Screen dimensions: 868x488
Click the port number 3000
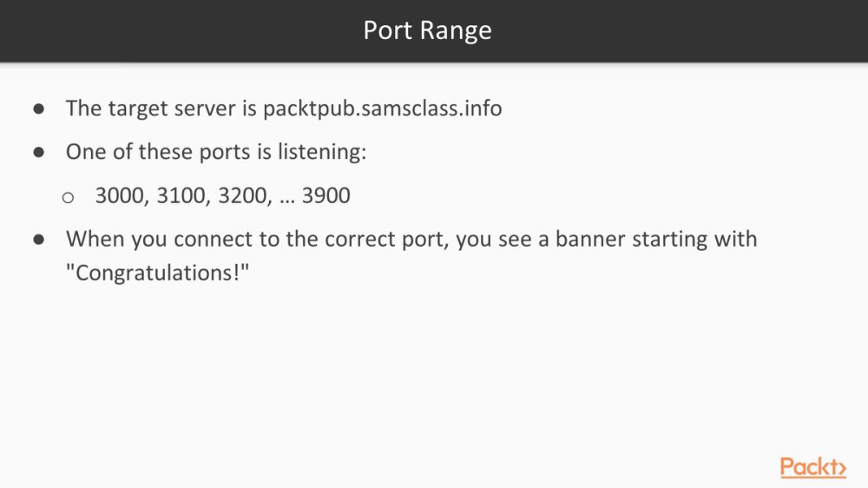click(120, 195)
